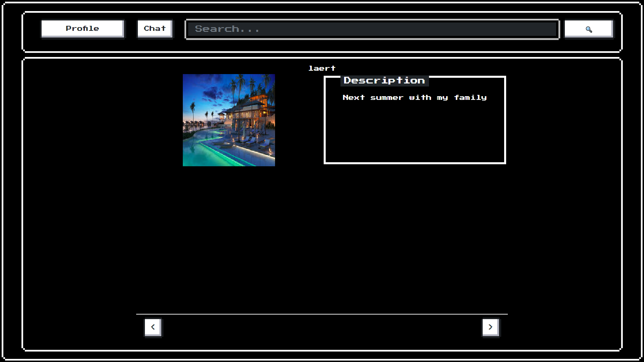
Task: Advance to next post with right chevron
Action: [x=490, y=327]
